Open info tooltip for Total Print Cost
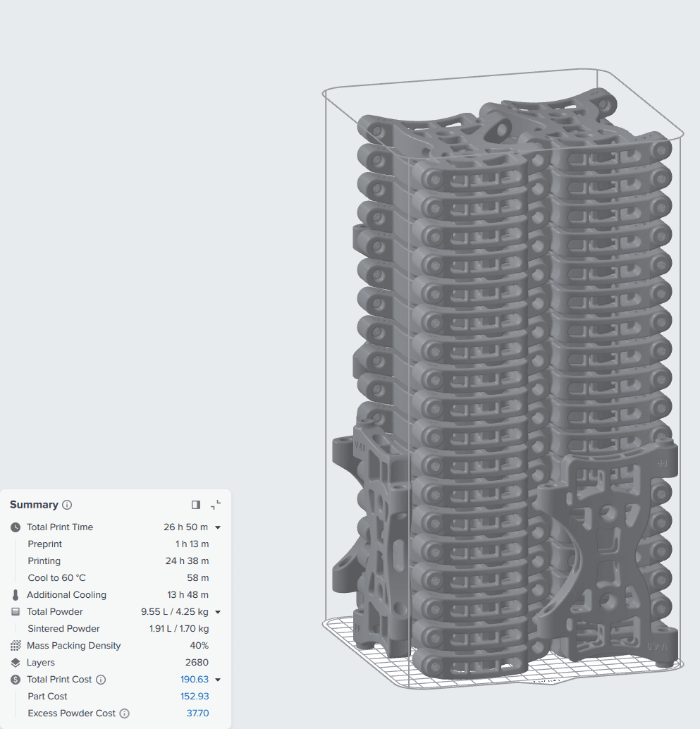Viewport: 700px width, 729px height. click(101, 680)
